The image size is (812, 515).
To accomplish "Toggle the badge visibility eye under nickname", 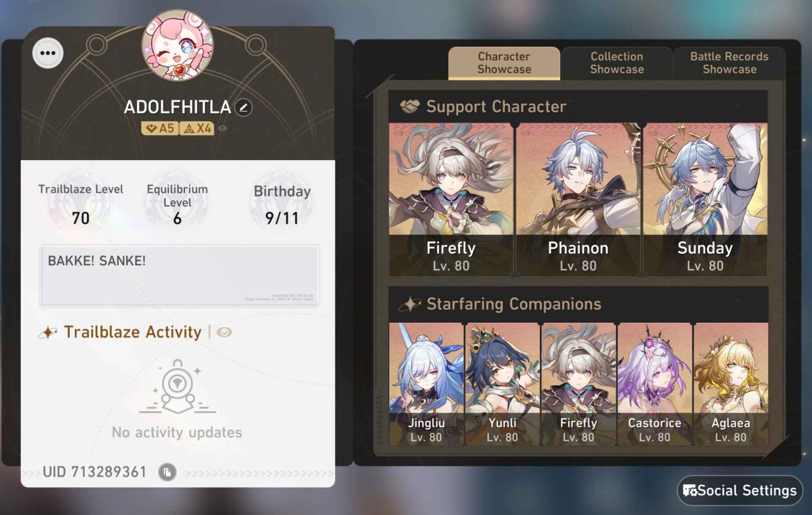I will pos(222,128).
